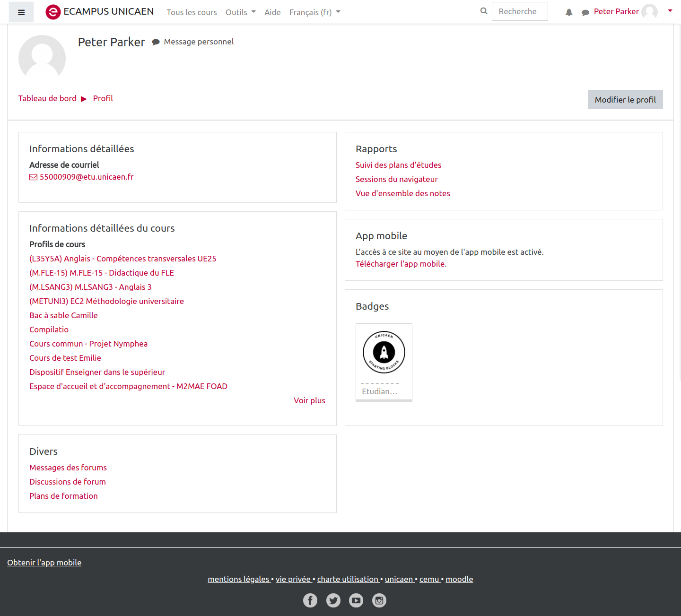Image resolution: width=681 pixels, height=616 pixels.
Task: Open the Unicaen Starting Blocks badge thumbnail
Action: coord(384,353)
